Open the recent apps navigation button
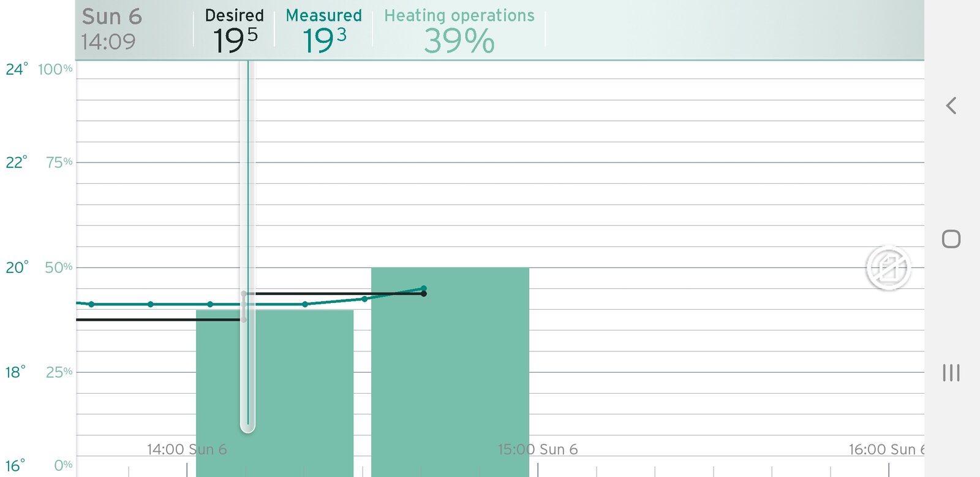Image resolution: width=980 pixels, height=477 pixels. (x=951, y=373)
